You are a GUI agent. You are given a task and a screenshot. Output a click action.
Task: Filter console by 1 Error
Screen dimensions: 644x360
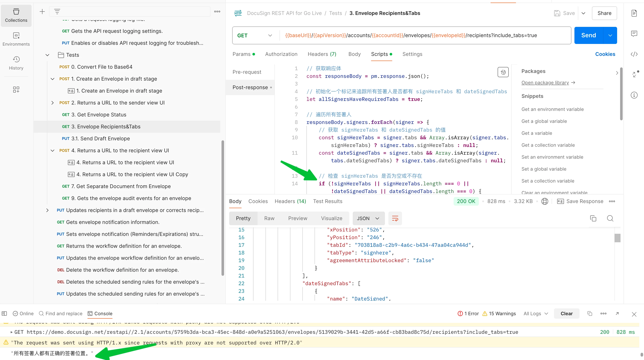click(468, 314)
